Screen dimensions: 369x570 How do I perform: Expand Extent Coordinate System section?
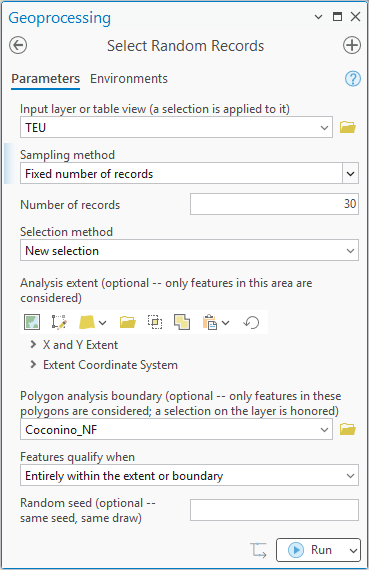pos(33,364)
